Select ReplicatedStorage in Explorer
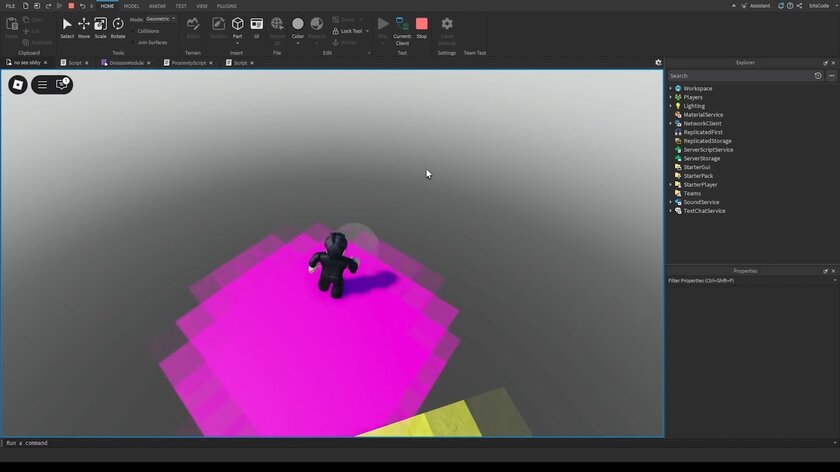 pyautogui.click(x=707, y=141)
